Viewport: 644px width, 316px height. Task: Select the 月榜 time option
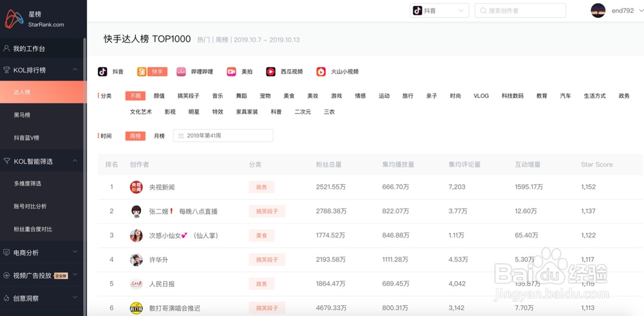click(159, 136)
